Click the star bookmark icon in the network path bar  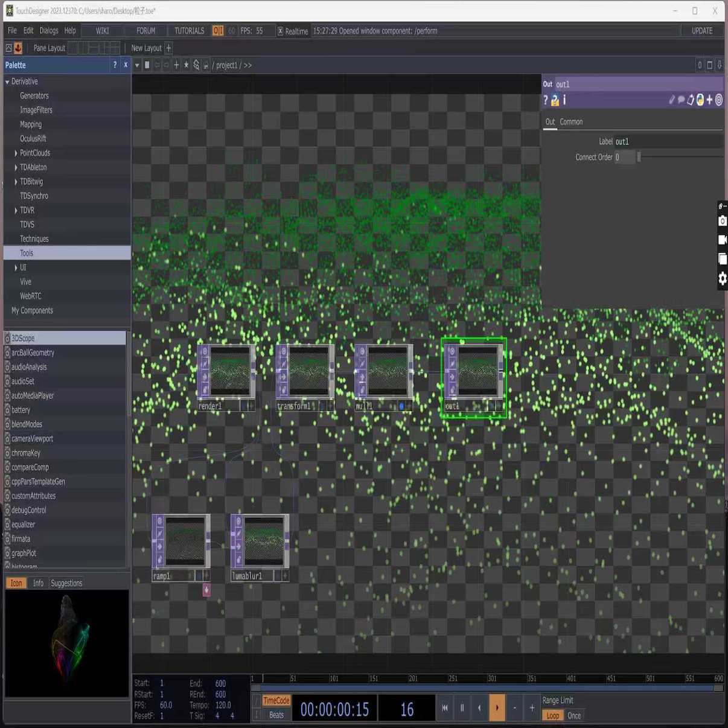[x=186, y=65]
